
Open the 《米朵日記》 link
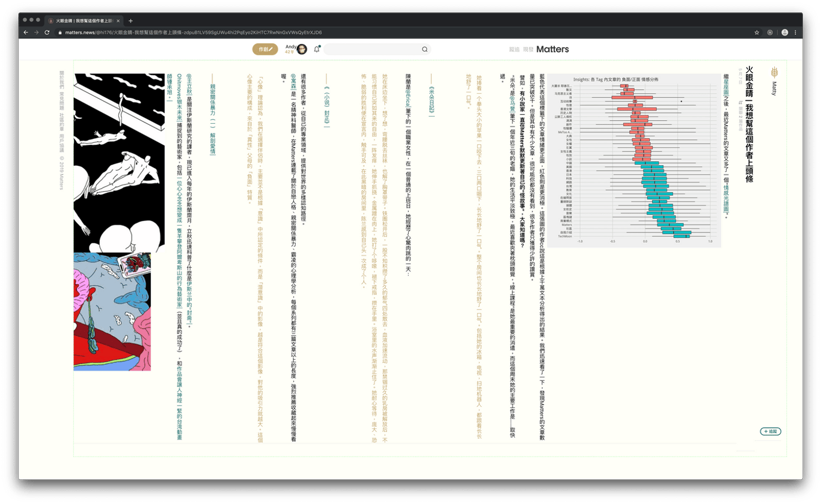tap(431, 101)
